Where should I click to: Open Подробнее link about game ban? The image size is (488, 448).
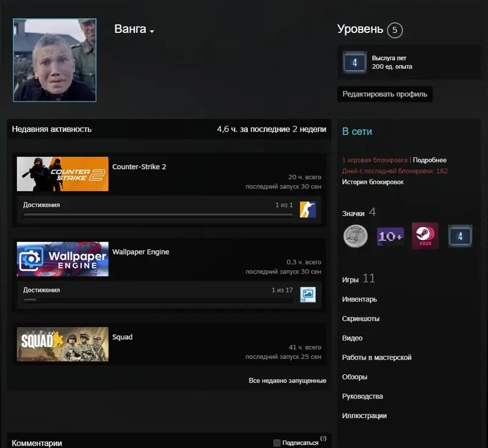[x=429, y=160]
